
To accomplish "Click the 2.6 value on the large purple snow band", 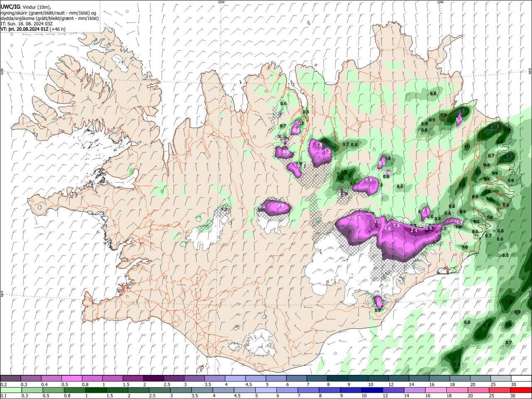I will [429, 228].
